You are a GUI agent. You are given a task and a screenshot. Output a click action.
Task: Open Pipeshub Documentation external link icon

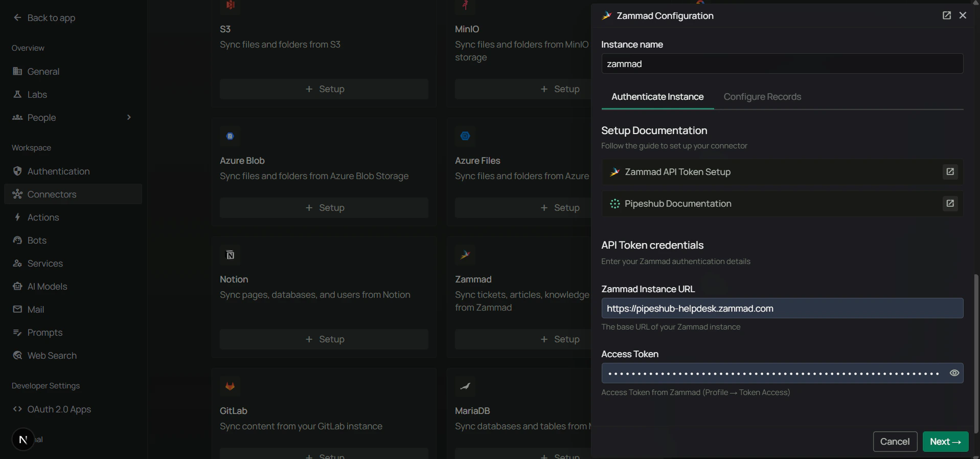pyautogui.click(x=950, y=204)
